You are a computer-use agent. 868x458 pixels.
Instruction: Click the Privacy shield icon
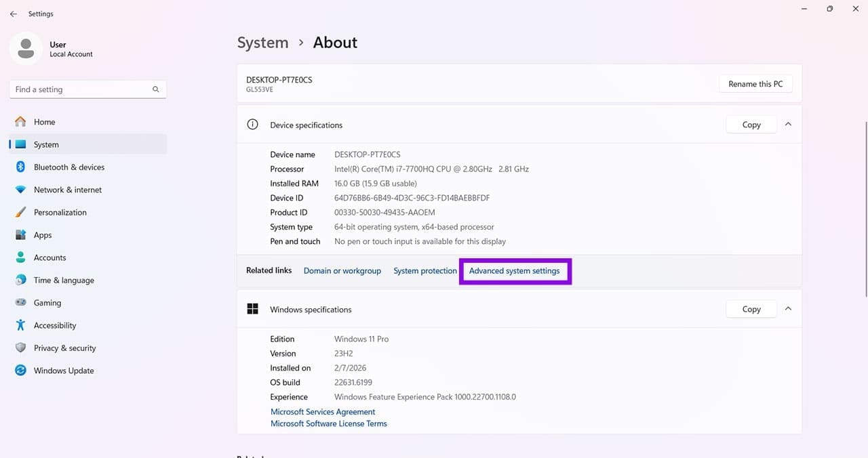(20, 348)
